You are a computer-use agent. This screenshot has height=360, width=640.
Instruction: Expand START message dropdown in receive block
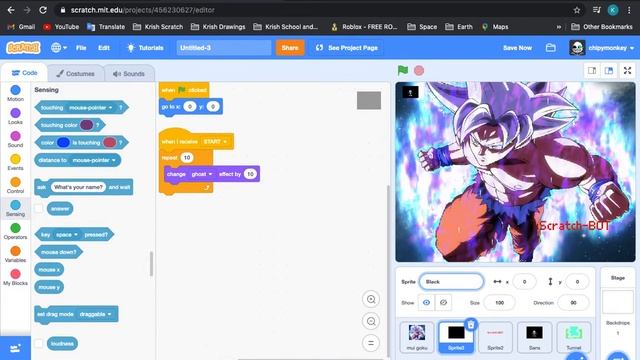pyautogui.click(x=225, y=142)
